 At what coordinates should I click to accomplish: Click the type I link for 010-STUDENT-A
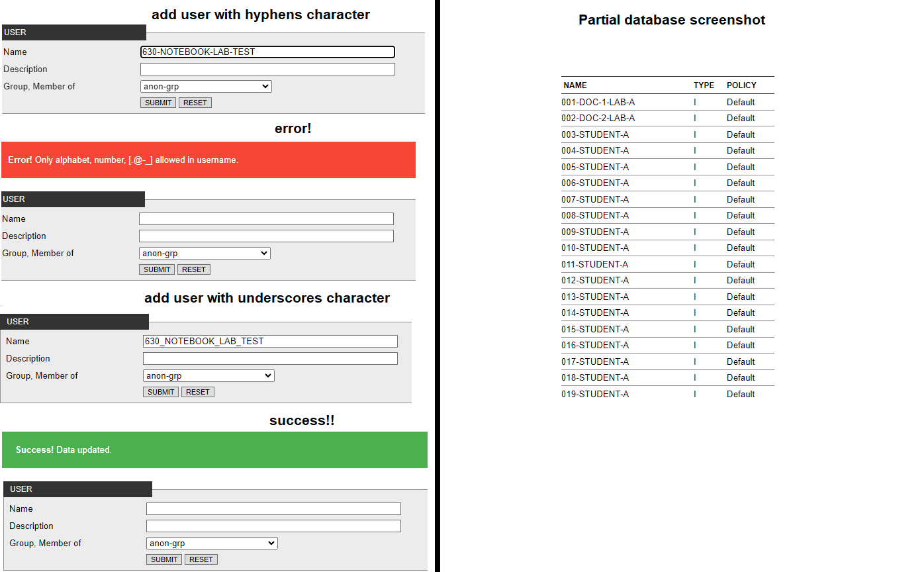[x=695, y=248]
